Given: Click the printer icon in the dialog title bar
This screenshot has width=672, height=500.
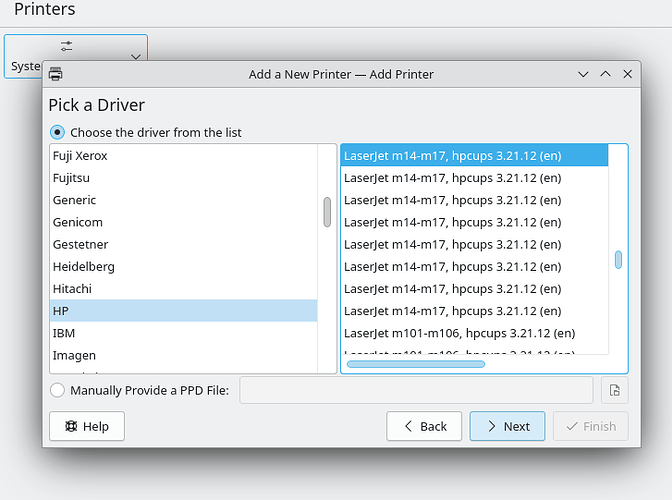Looking at the screenshot, I should (x=55, y=74).
